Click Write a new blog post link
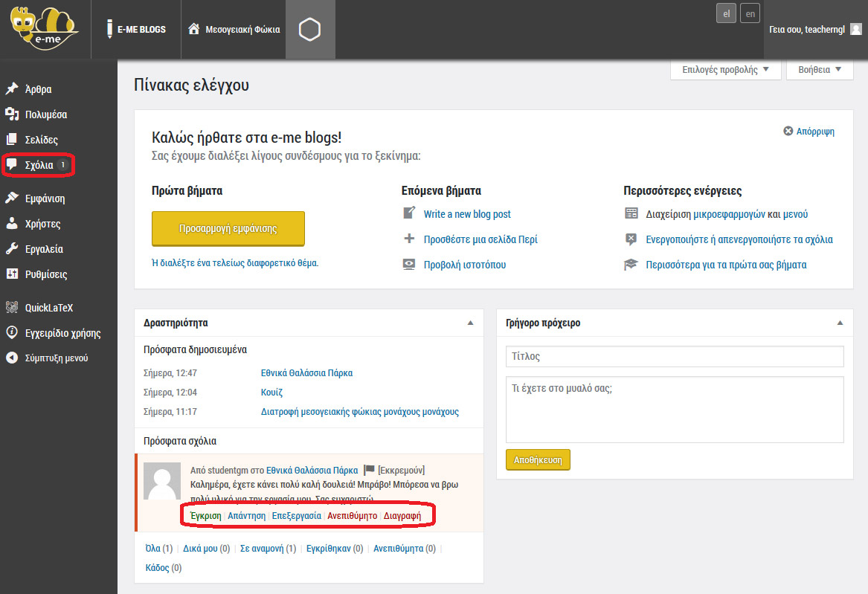Viewport: 868px width, 594px height. click(467, 214)
